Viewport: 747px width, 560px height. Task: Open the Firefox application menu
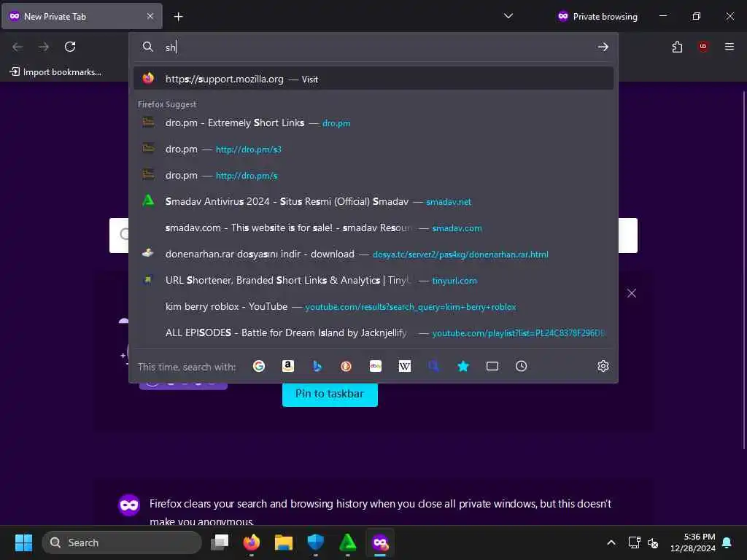(729, 47)
